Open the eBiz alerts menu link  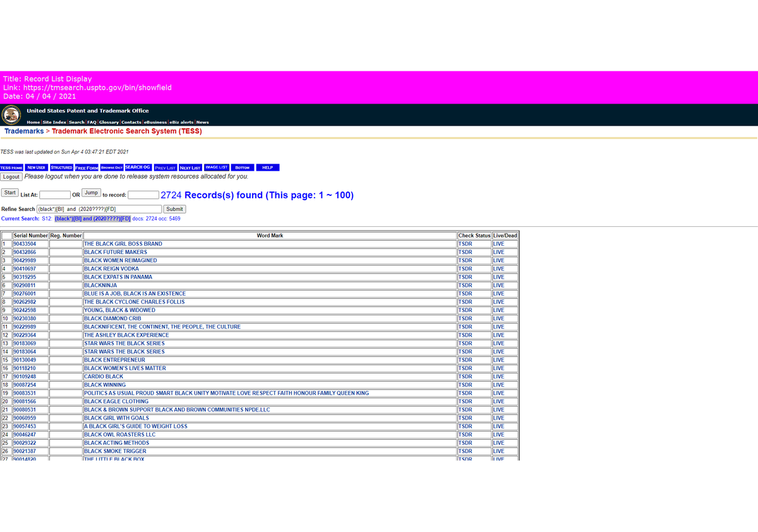pyautogui.click(x=181, y=122)
